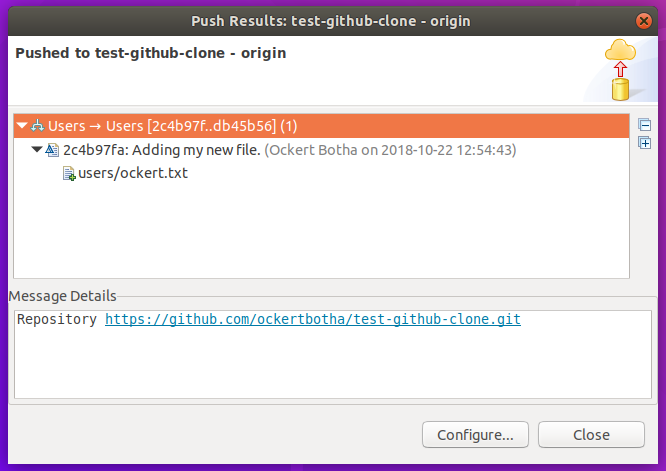The height and width of the screenshot is (471, 666).
Task: Click the Collapse All icon
Action: point(645,126)
